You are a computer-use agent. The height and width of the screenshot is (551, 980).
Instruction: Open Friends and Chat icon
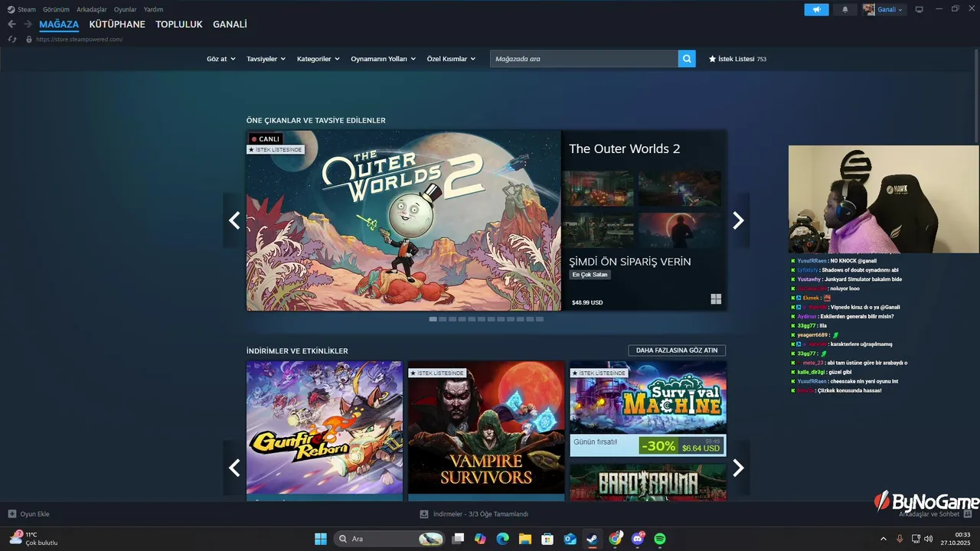coord(968,514)
